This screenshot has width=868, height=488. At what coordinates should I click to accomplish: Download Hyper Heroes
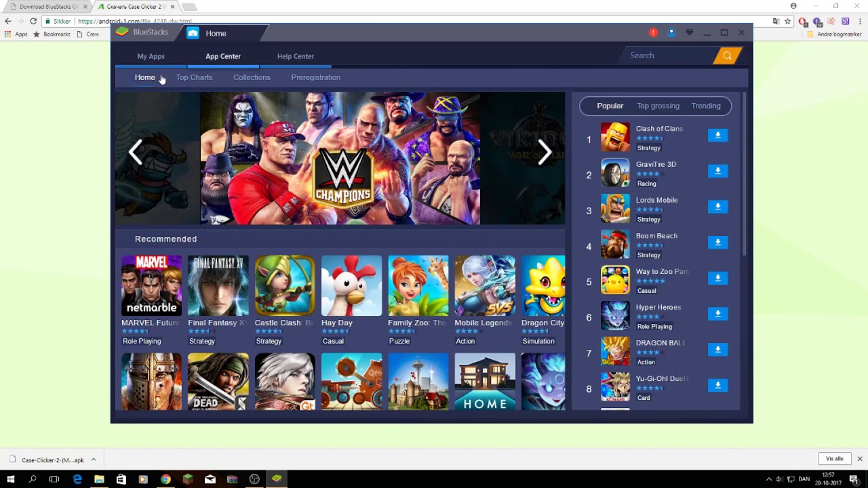(717, 314)
